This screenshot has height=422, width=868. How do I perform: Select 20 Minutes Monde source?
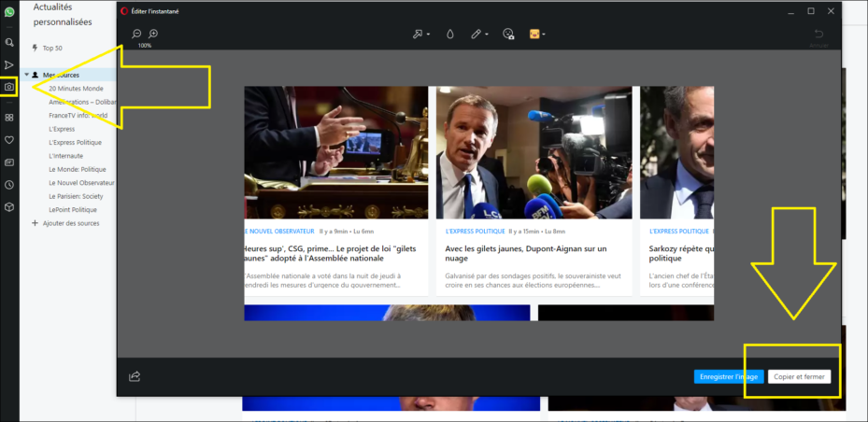(x=76, y=89)
